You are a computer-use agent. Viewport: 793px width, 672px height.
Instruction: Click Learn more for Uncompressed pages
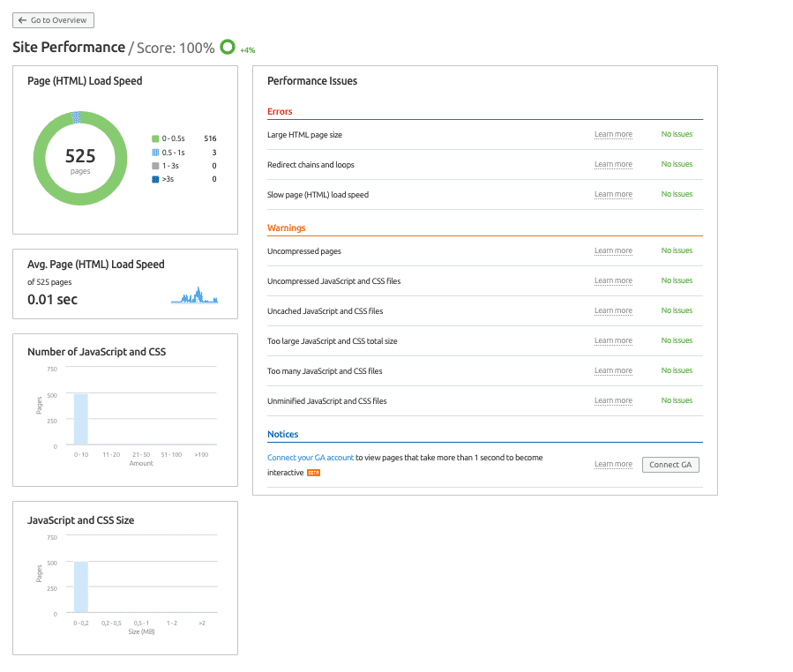(x=613, y=251)
